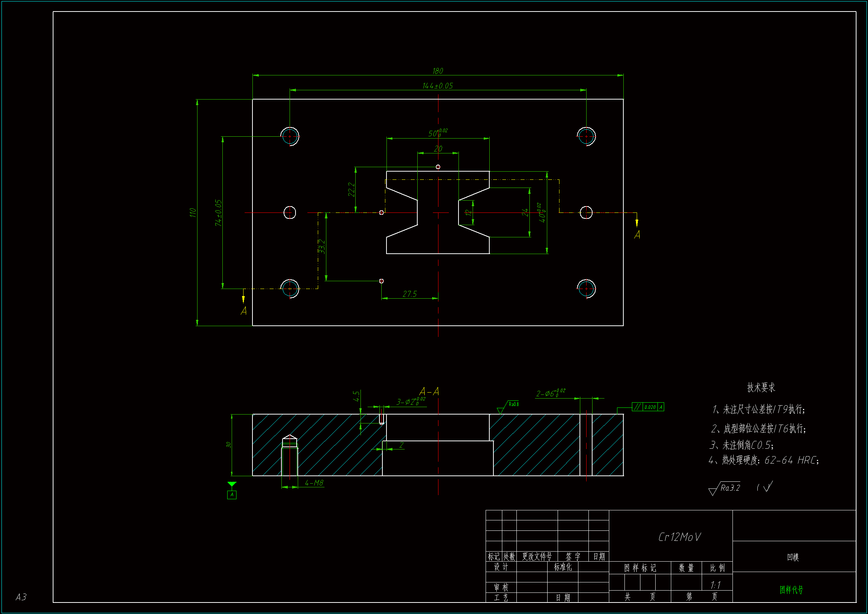
Task: Select the top-left counterbored hole circle
Action: pyautogui.click(x=290, y=136)
